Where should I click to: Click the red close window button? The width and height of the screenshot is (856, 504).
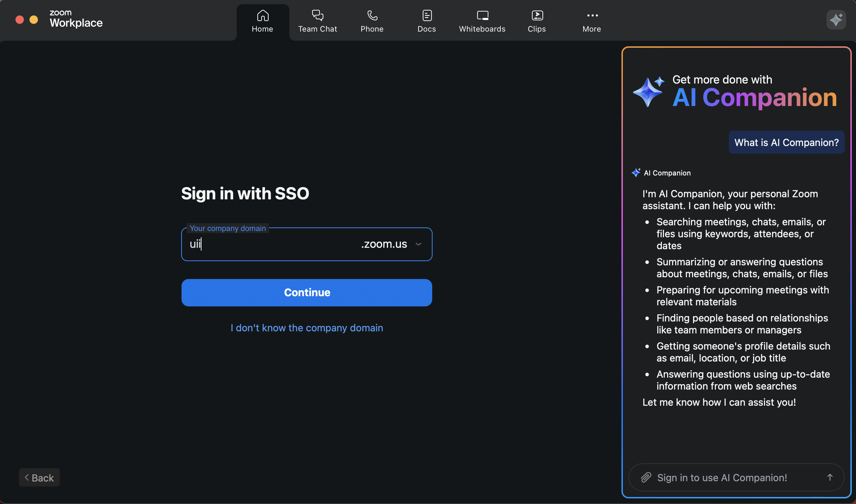pos(20,20)
